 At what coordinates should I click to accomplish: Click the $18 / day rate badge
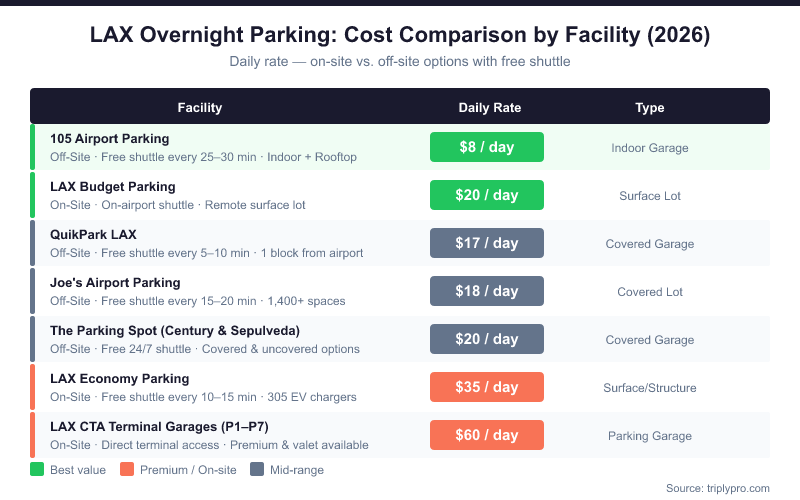pos(487,291)
